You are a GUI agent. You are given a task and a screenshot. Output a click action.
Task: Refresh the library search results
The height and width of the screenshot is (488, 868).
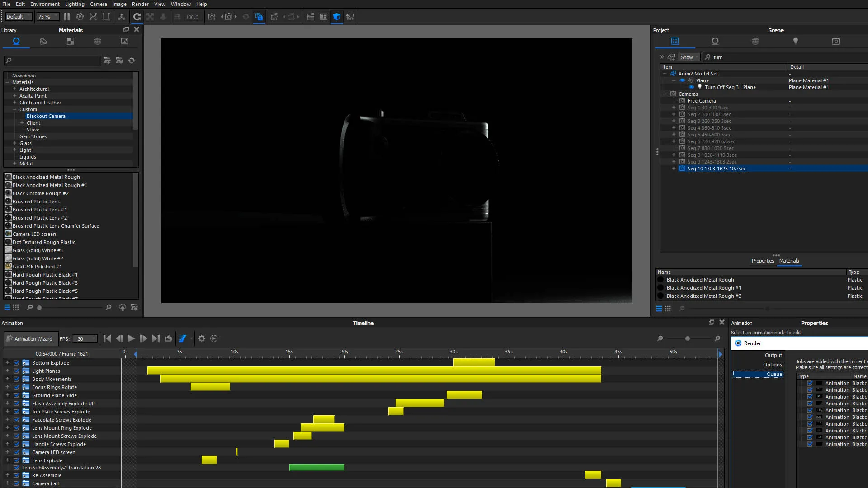pos(132,61)
